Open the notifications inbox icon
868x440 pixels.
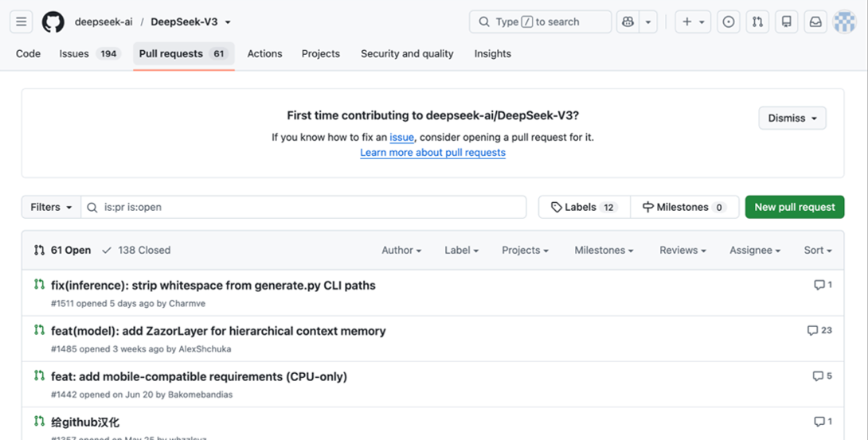[x=815, y=22]
